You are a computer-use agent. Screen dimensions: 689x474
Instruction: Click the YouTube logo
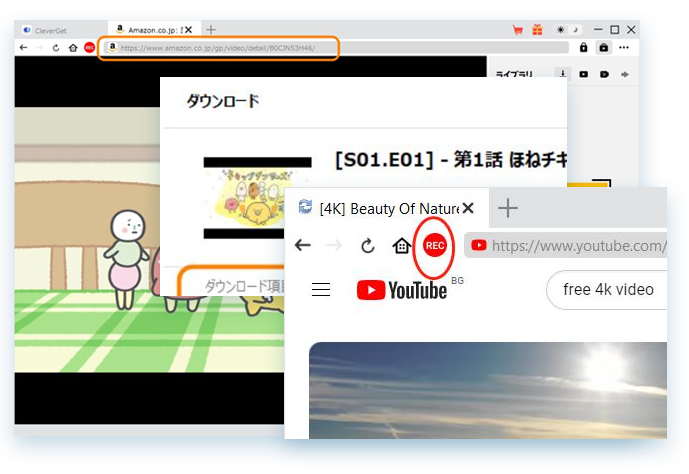tap(402, 290)
